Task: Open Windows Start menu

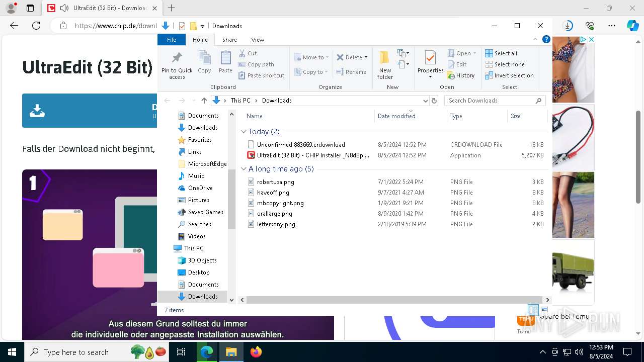Action: pyautogui.click(x=12, y=352)
